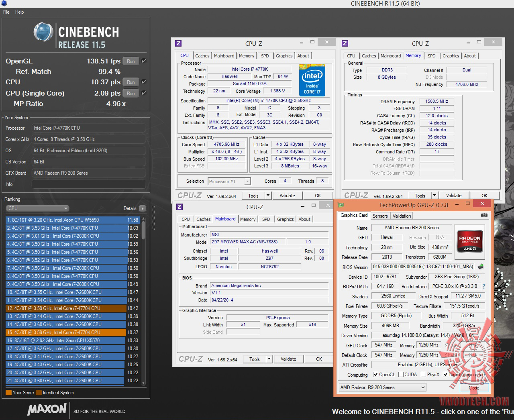This screenshot has height=420, width=514.
Task: Save the BIOS using the GPU-Z chip icon
Action: tap(481, 266)
